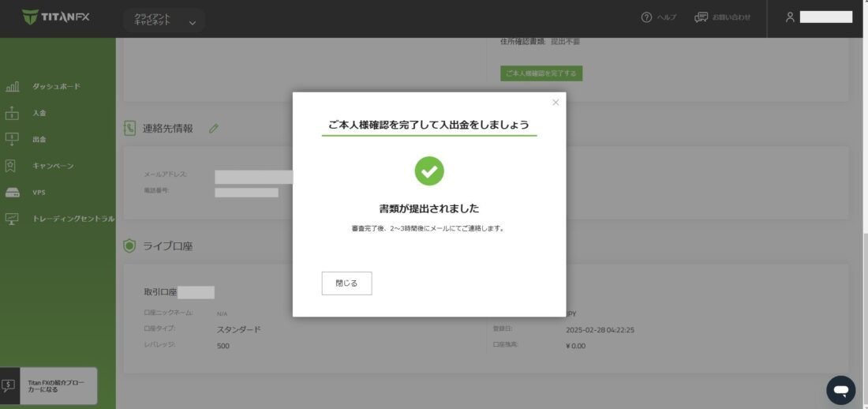Click the 入金 deposit icon
Screen dimensions: 868x409
tap(13, 113)
